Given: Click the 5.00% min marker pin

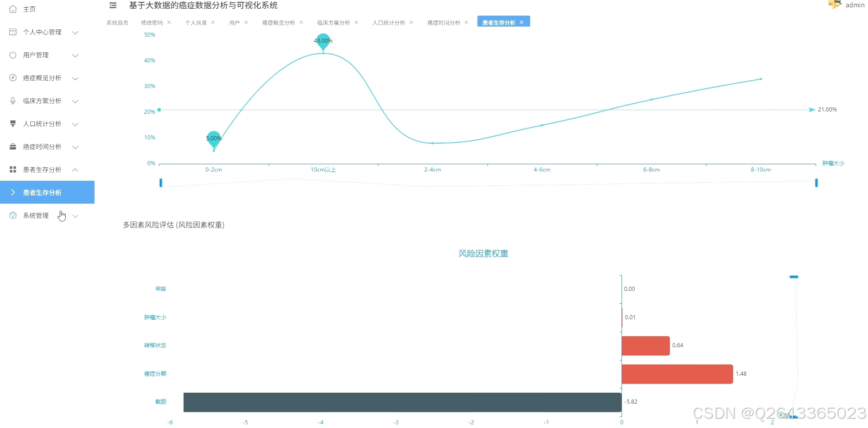Looking at the screenshot, I should coord(214,139).
